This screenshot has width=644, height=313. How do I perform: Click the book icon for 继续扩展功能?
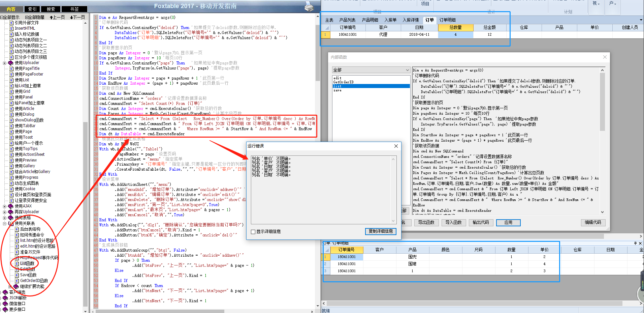tap(16, 286)
